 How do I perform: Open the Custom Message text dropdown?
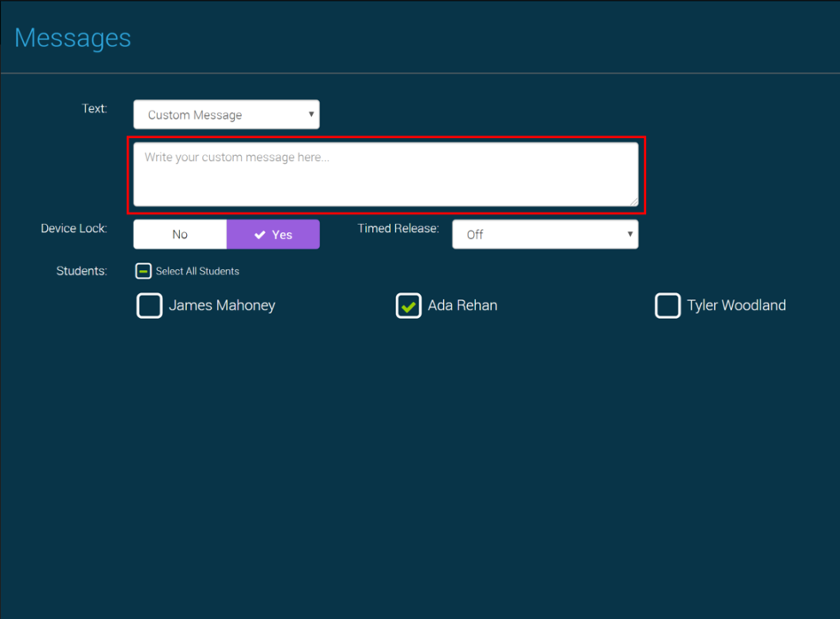pos(225,115)
